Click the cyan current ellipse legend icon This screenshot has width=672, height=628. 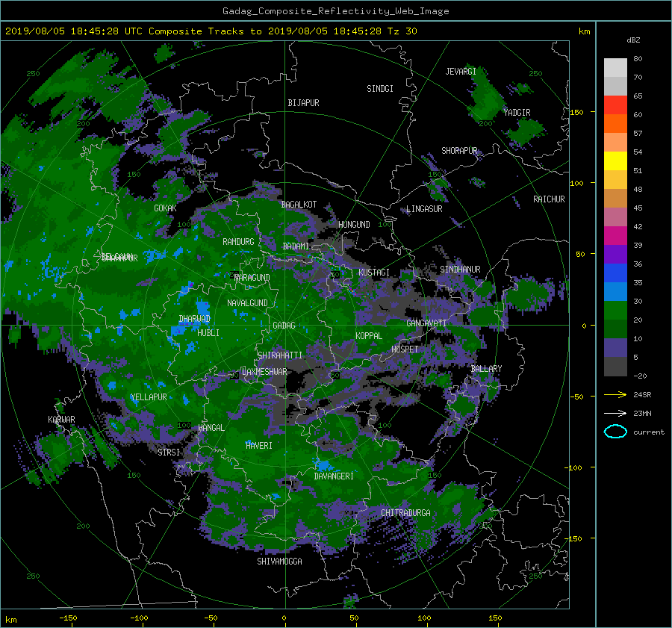pyautogui.click(x=615, y=432)
